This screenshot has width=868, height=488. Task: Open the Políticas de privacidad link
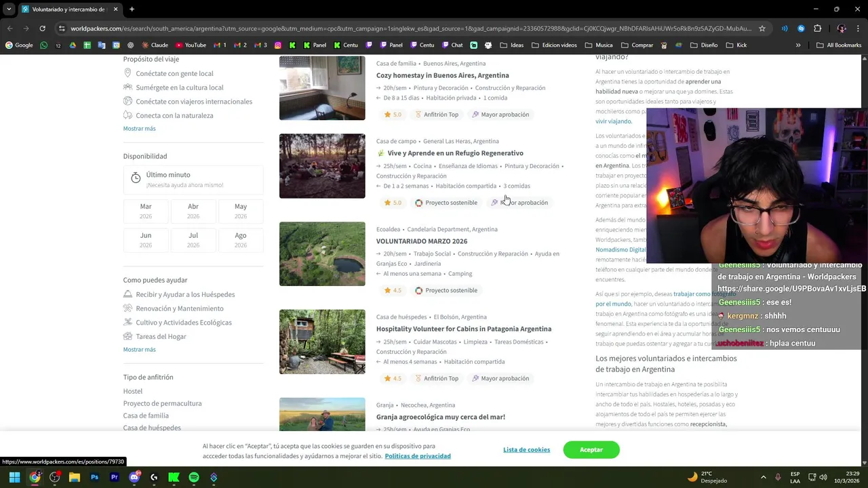click(418, 456)
